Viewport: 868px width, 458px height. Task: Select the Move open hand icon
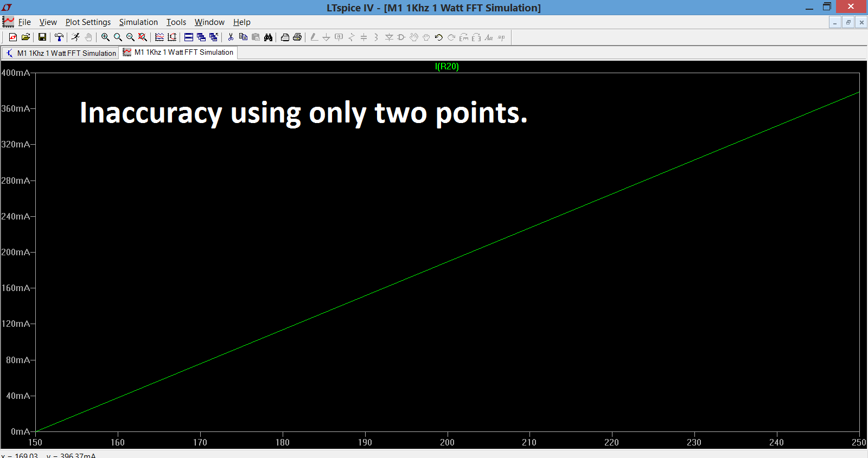point(414,37)
